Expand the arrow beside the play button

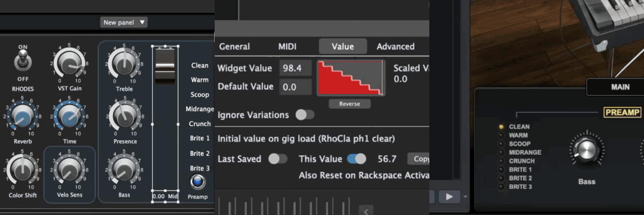pos(465,196)
